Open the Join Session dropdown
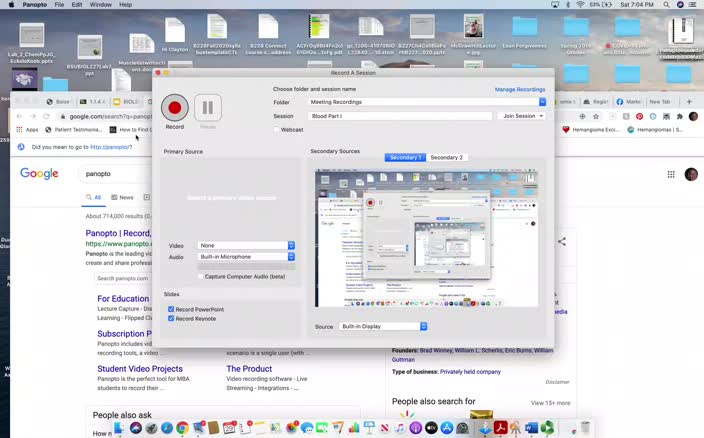 pos(522,116)
